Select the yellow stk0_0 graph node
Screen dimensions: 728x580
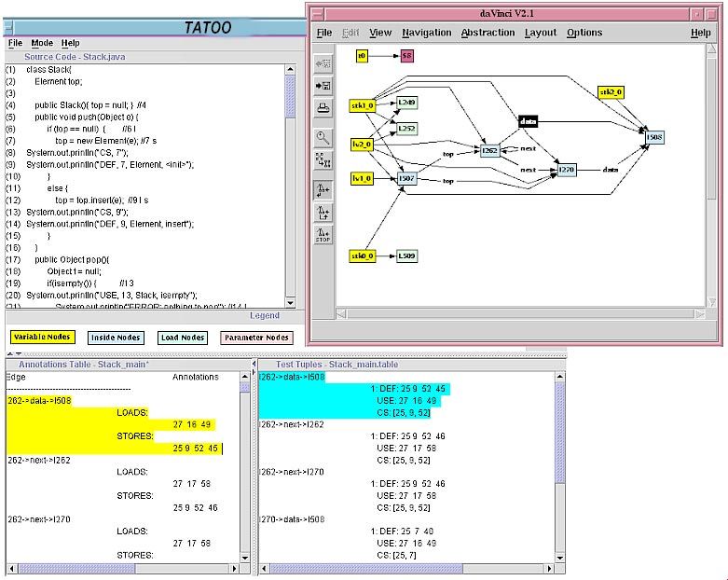point(363,255)
